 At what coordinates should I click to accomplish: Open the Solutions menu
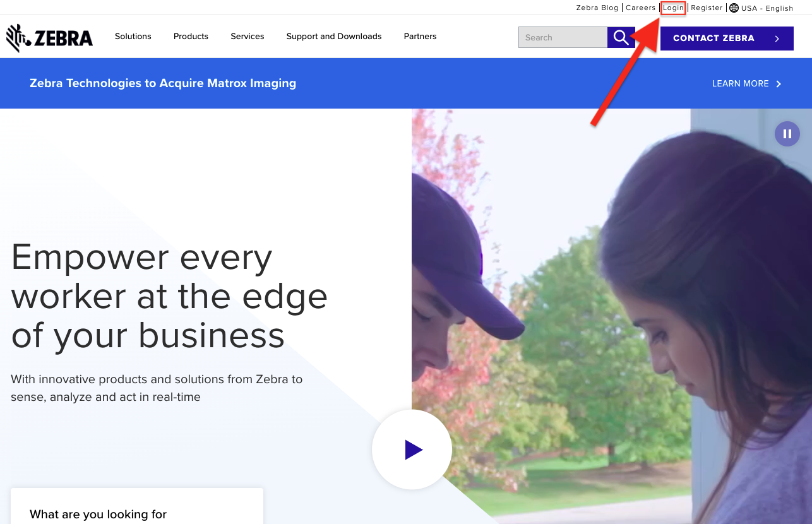click(133, 37)
